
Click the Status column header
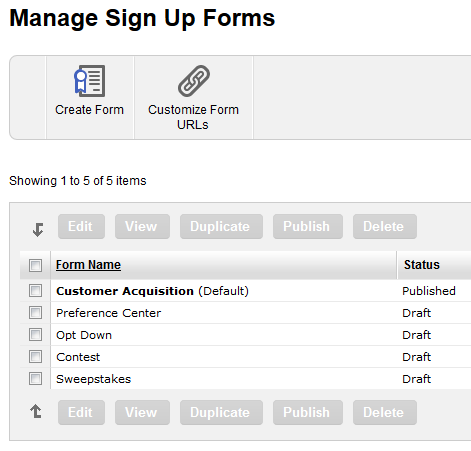(422, 265)
